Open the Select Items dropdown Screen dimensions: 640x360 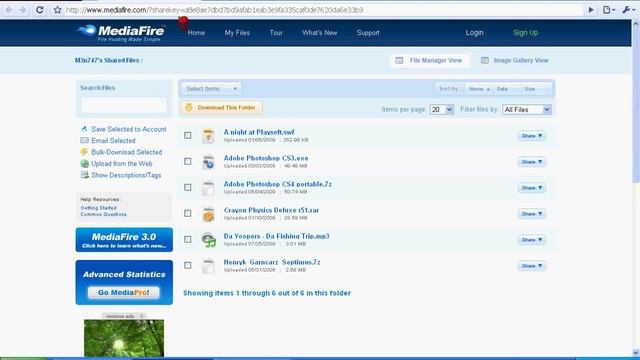click(x=211, y=89)
